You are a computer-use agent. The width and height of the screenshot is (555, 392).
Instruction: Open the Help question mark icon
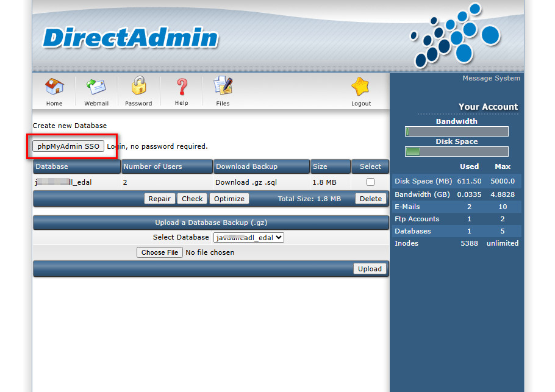click(x=181, y=87)
